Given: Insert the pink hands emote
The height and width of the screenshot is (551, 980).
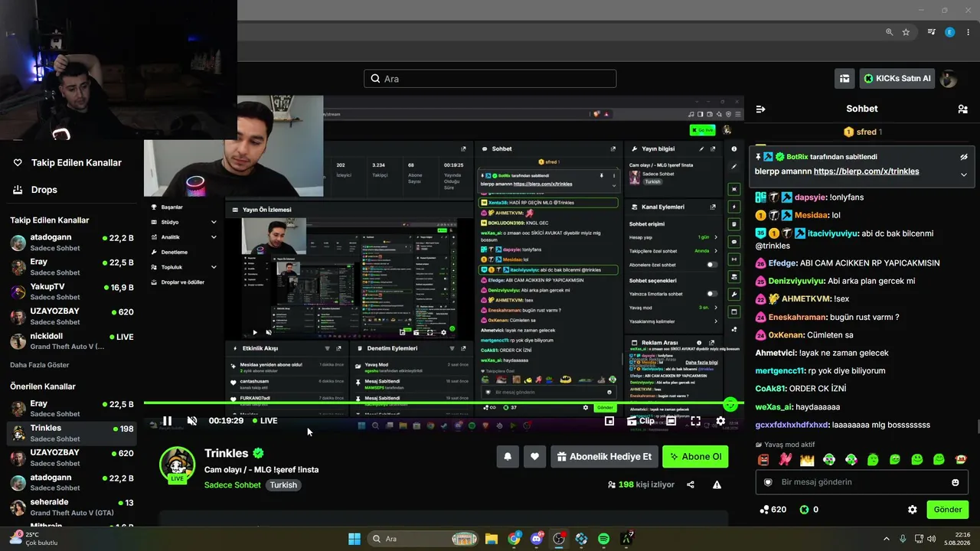Looking at the screenshot, I should 785,459.
